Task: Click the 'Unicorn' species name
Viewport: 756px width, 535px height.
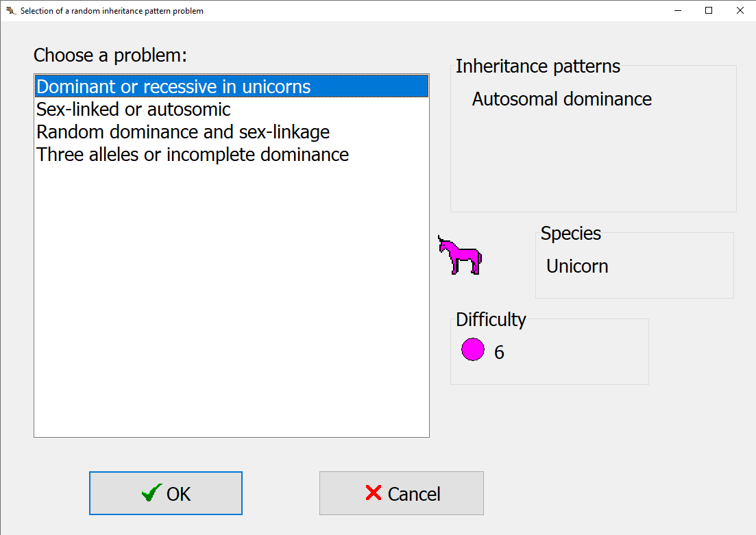Action: (577, 266)
